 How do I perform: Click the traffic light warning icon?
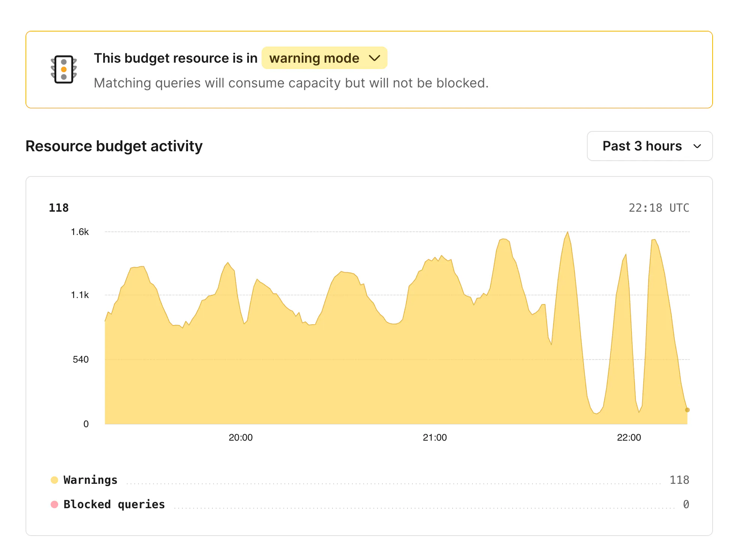click(x=64, y=69)
